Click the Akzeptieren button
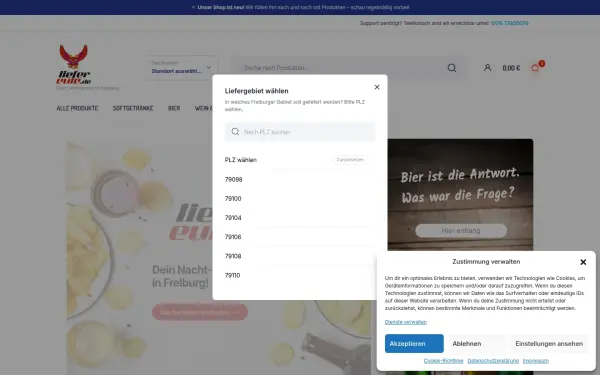This screenshot has height=375, width=600. point(414,344)
